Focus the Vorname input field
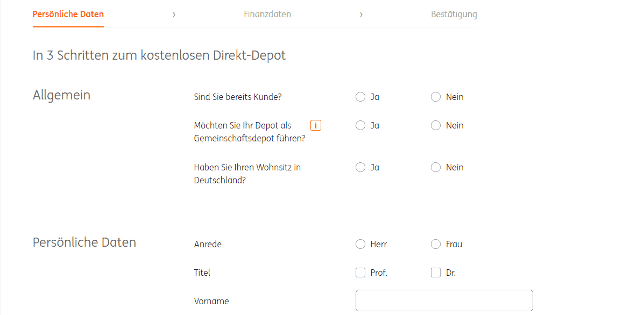 point(444,300)
